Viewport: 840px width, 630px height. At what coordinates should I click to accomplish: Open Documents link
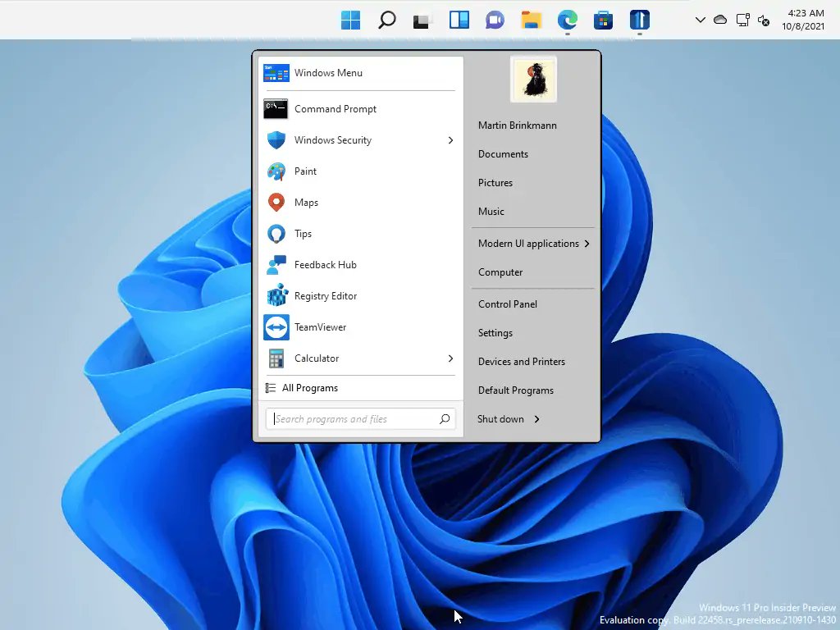(x=503, y=154)
